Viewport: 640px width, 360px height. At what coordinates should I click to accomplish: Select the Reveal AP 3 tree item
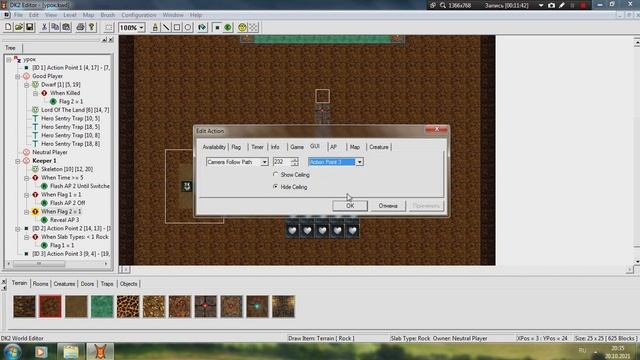64,220
